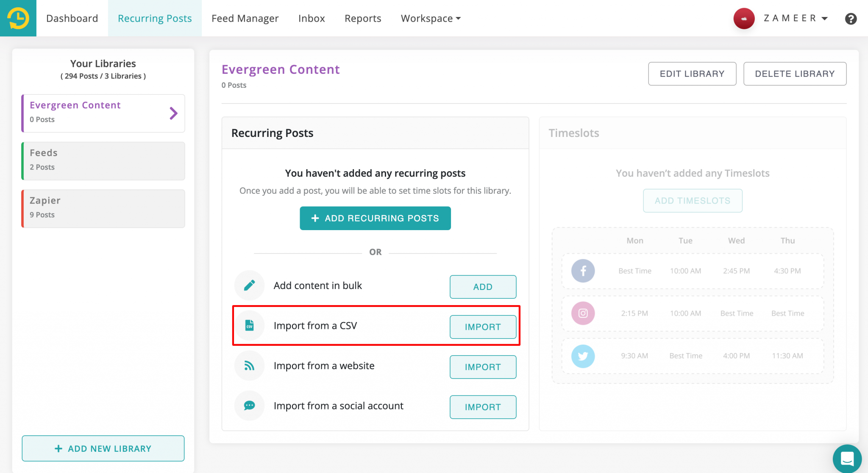Screen dimensions: 868x473
Task: Open the ZAMEER account dropdown
Action: [x=796, y=19]
